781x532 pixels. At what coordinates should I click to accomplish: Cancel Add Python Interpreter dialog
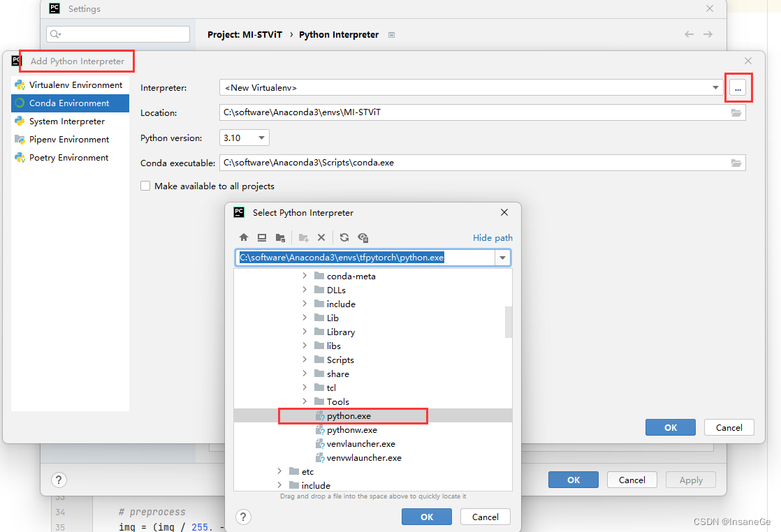[729, 427]
